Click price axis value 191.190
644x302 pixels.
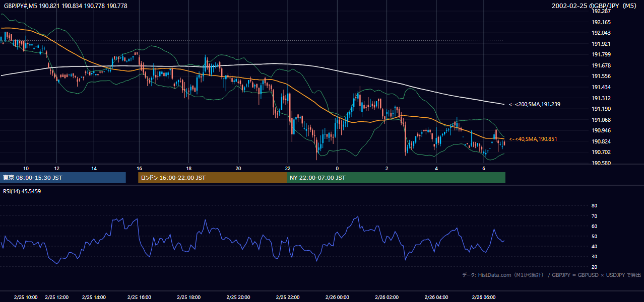pos(601,109)
